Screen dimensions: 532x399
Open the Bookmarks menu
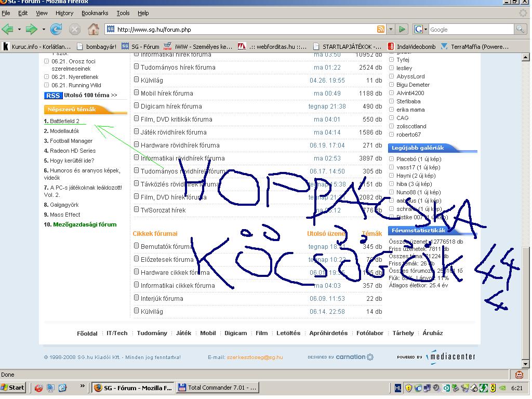coord(95,13)
